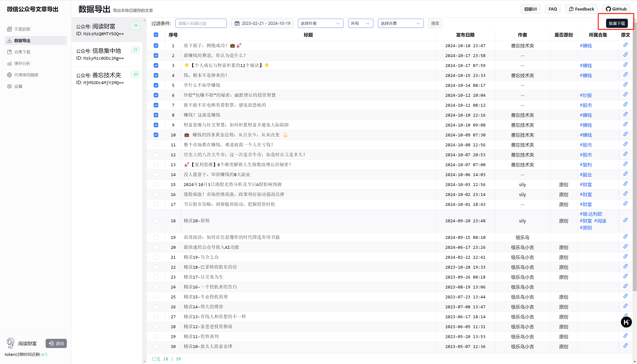Open the 所有 filter dropdown
Viewport: 637px width, 364px height.
[x=360, y=23]
